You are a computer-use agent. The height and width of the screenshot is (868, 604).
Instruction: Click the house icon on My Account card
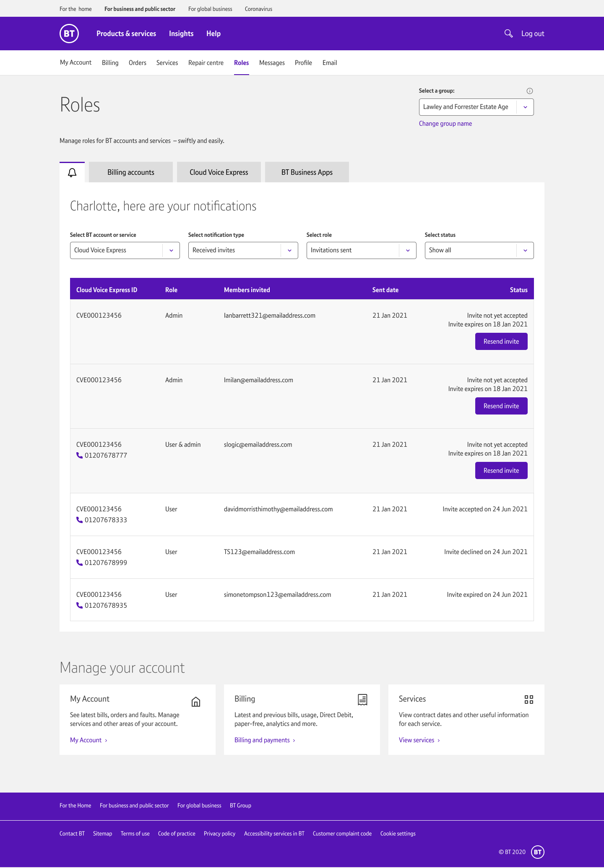[x=196, y=702]
